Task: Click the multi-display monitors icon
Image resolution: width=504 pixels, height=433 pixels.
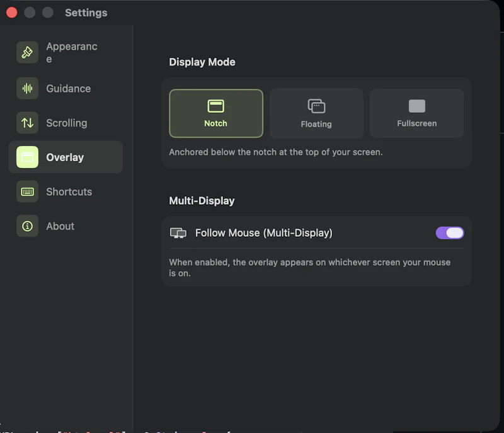Action: [178, 233]
